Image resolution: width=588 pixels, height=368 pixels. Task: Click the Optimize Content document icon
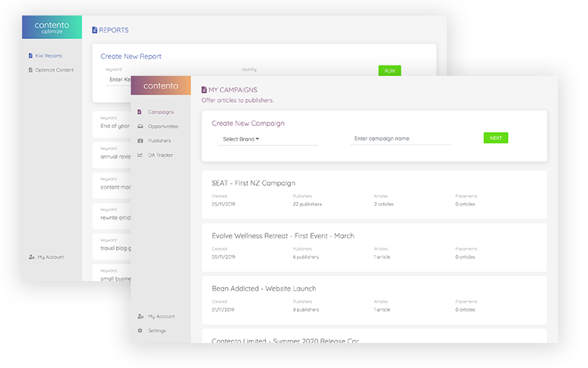30,70
